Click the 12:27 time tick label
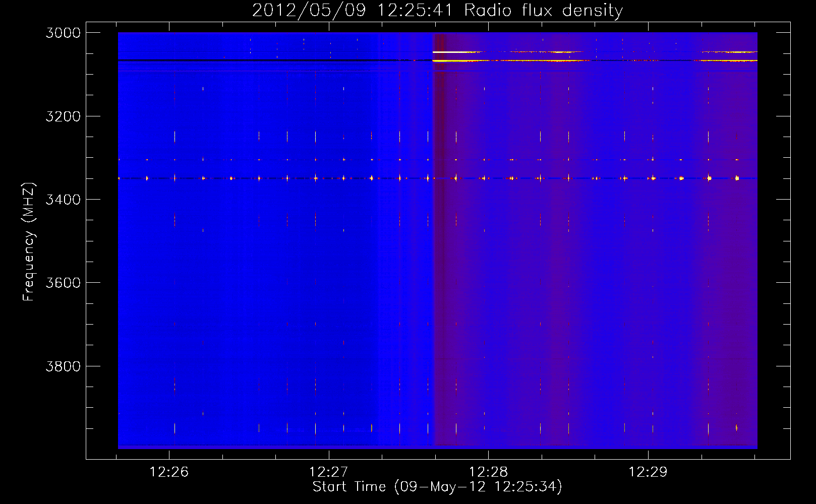Viewport: 816px width, 504px height. tap(328, 472)
